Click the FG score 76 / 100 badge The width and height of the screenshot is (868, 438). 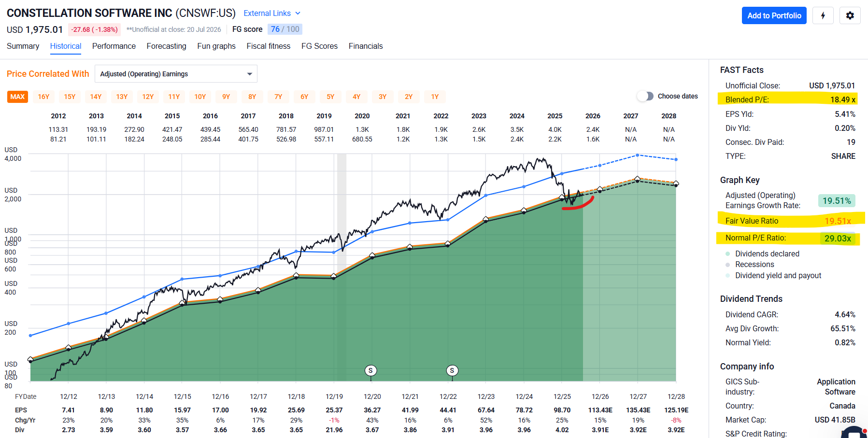tap(285, 29)
